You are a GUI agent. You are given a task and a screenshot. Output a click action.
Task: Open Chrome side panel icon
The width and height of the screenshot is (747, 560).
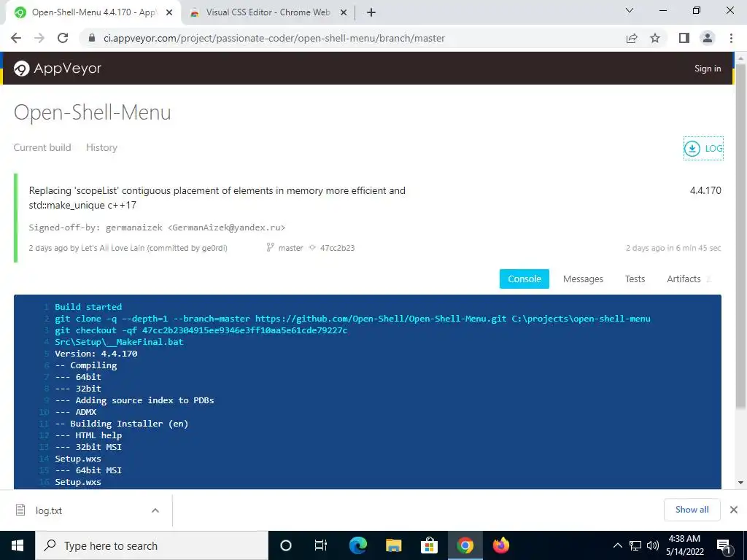684,38
